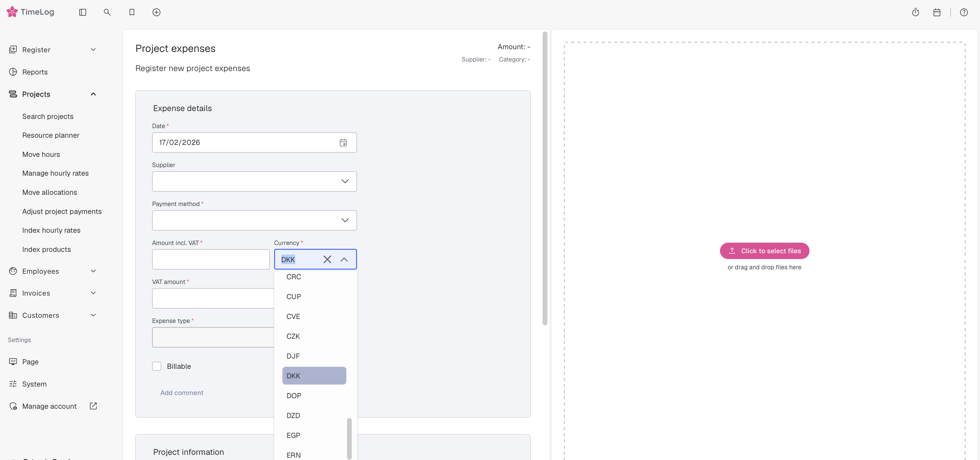980x460 pixels.
Task: Toggle the sidebar panel icon
Action: (x=83, y=12)
